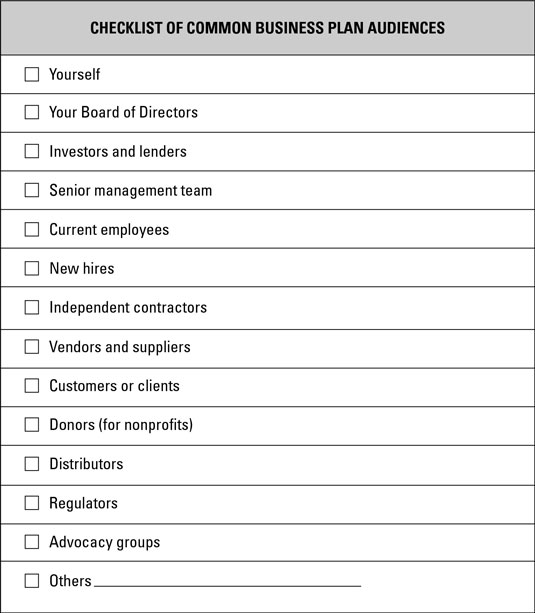Viewport: 535px width, 613px height.
Task: Tick the Donors (for nonprofits) checkbox
Action: [x=32, y=425]
